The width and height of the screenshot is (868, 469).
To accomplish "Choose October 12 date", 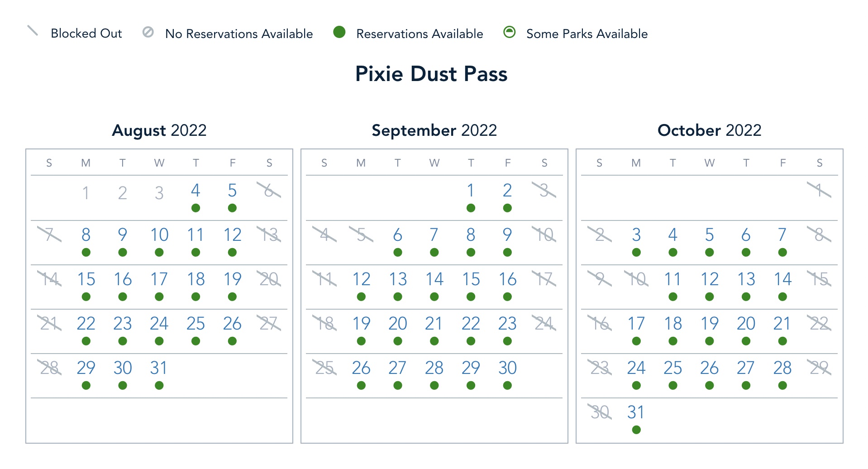I will click(709, 279).
